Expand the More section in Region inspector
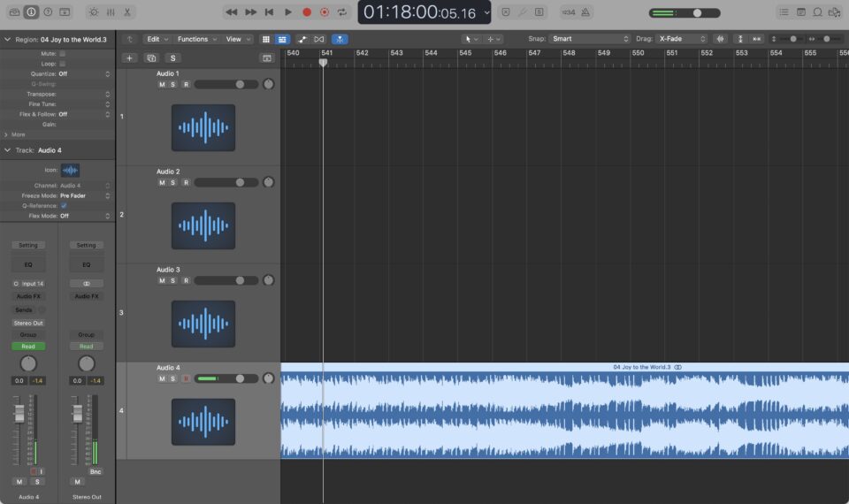The width and height of the screenshot is (849, 504). point(13,134)
